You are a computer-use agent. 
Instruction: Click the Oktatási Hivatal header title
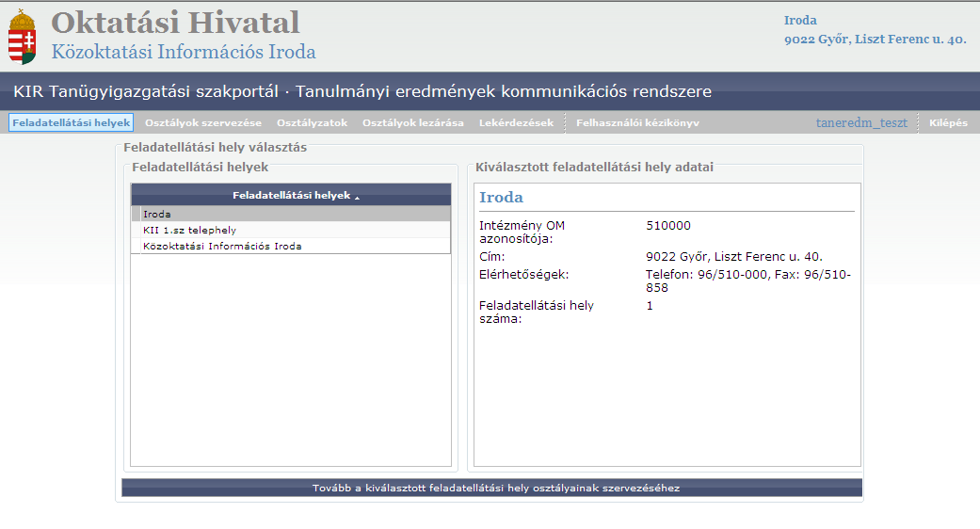(x=175, y=23)
